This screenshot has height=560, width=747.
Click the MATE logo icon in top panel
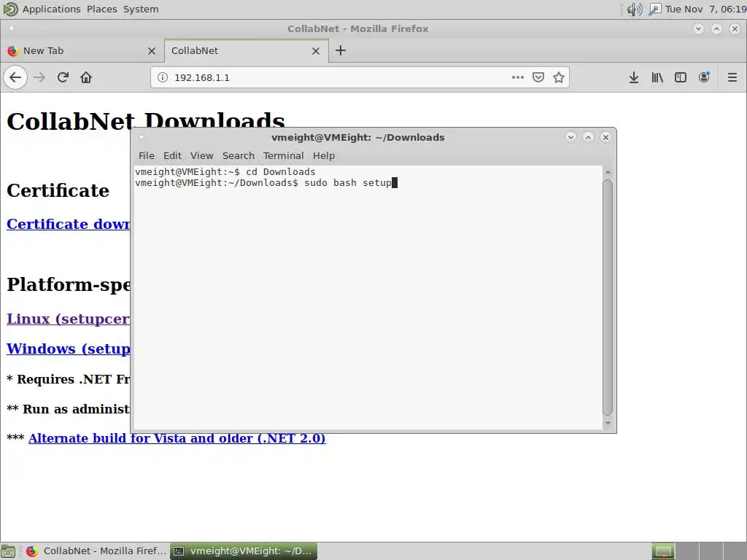[x=10, y=9]
